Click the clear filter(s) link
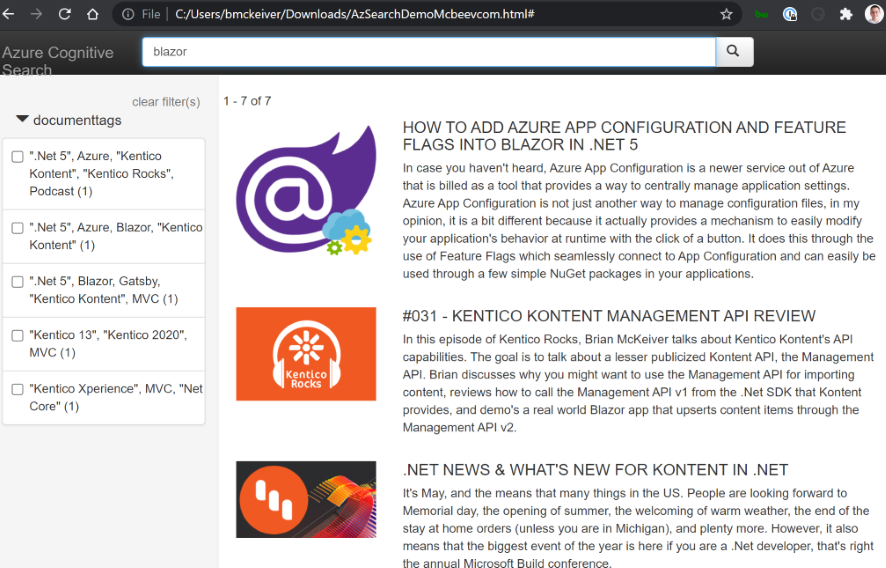886x568 pixels. coord(166,102)
